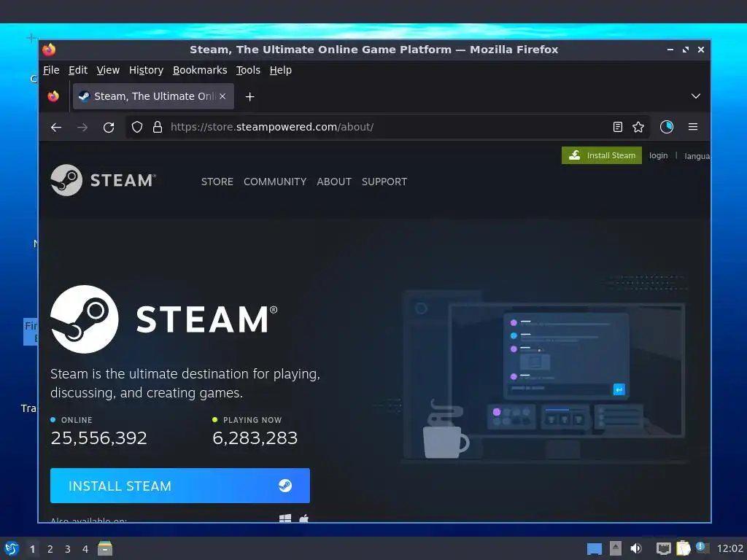The width and height of the screenshot is (747, 560).
Task: Switch to workspace 1 on the taskbar
Action: pos(32,549)
